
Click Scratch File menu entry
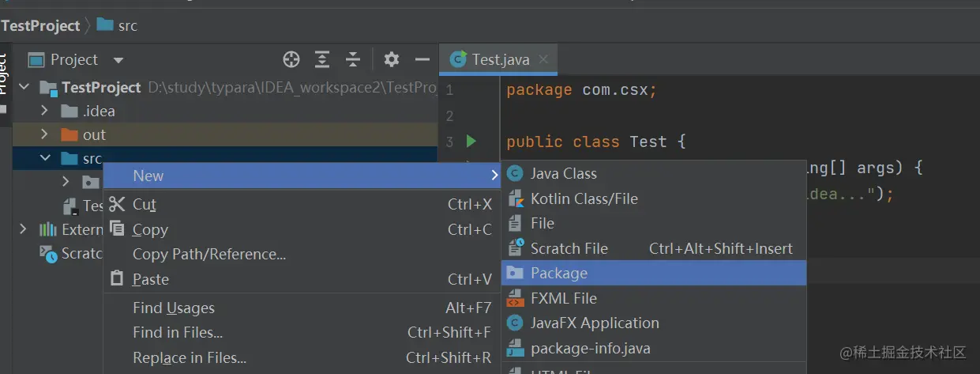(569, 248)
